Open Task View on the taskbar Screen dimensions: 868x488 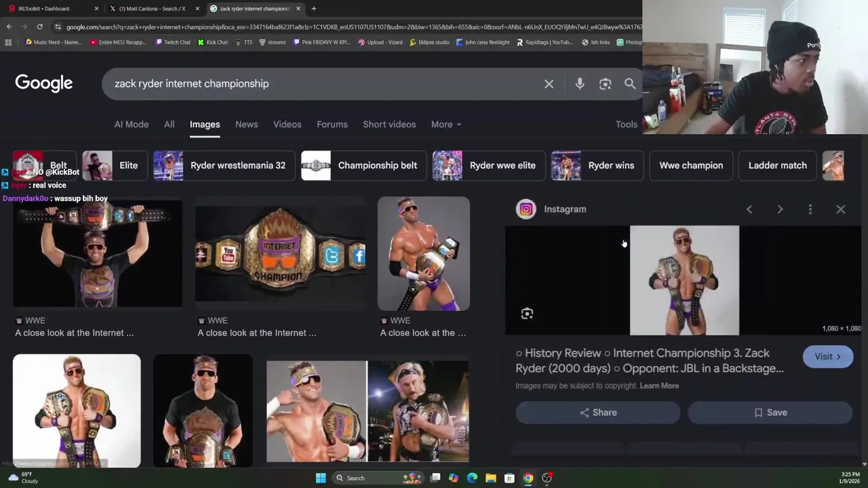[x=435, y=478]
